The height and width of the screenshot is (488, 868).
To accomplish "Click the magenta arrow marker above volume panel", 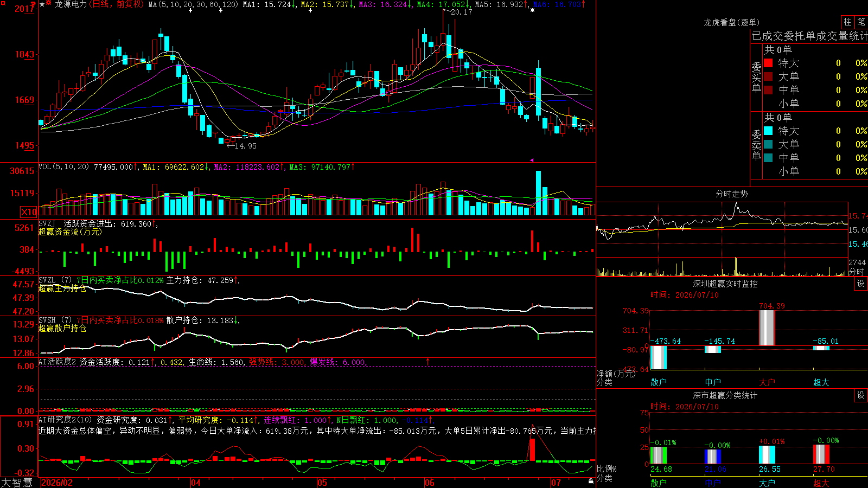I will click(x=532, y=160).
